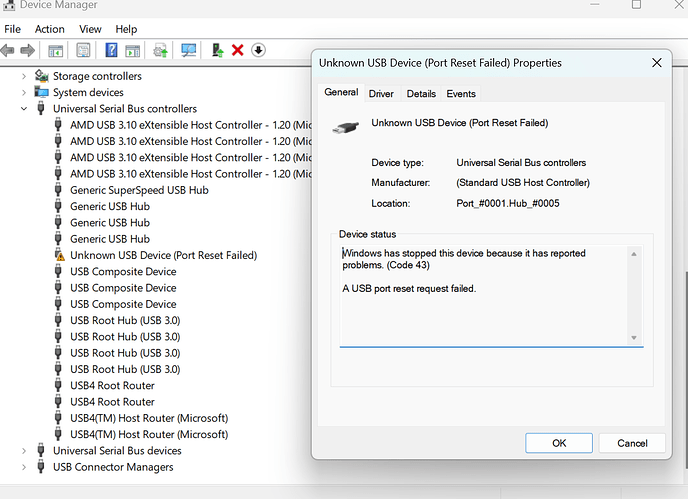Close the Properties dialog with X
Screen dimensions: 688x499
pyautogui.click(x=657, y=63)
